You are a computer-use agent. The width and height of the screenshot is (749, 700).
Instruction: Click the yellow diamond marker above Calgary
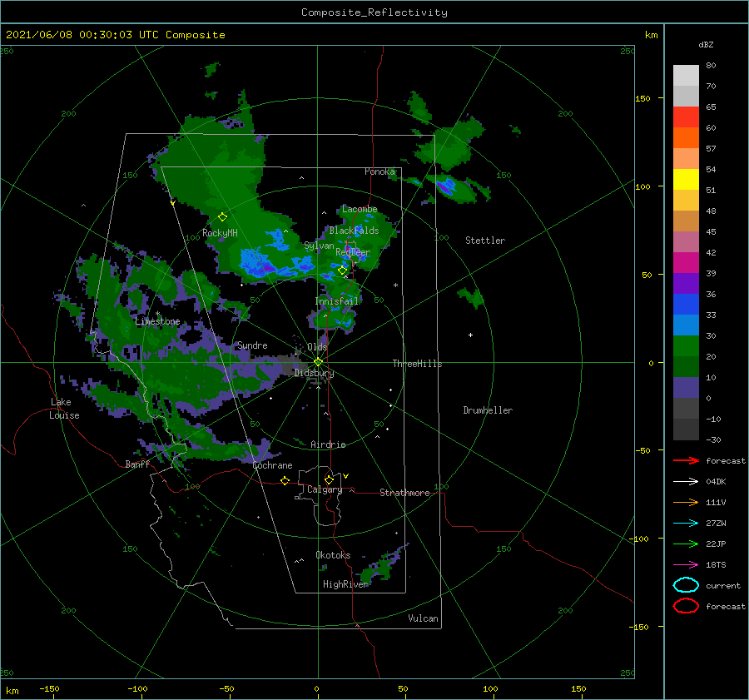[329, 479]
